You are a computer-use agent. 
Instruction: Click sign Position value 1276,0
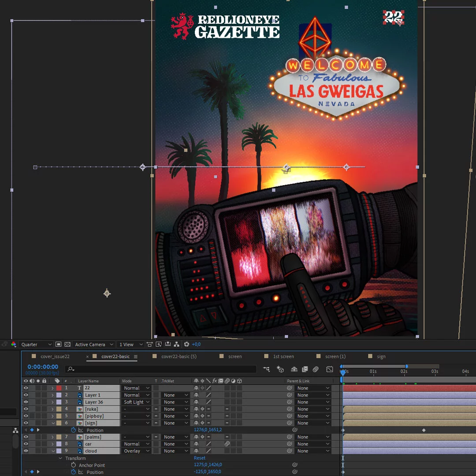tap(201, 430)
